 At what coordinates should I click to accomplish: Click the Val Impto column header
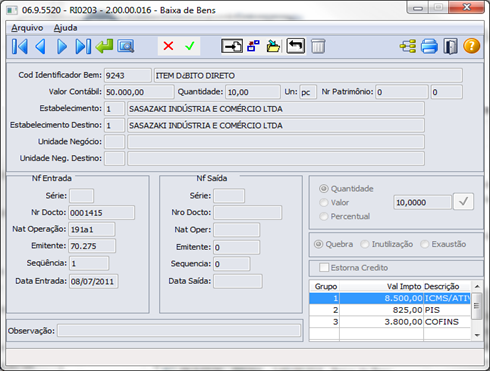[x=382, y=286]
